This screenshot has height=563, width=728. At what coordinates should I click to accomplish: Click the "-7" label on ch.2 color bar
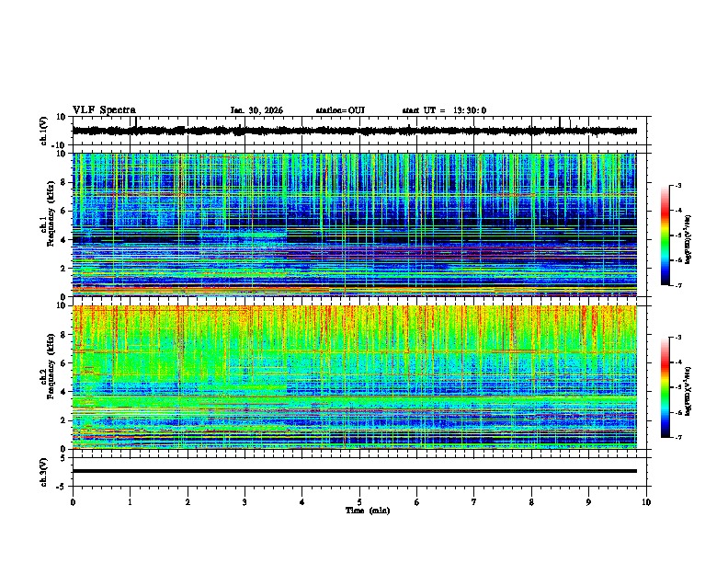677,437
